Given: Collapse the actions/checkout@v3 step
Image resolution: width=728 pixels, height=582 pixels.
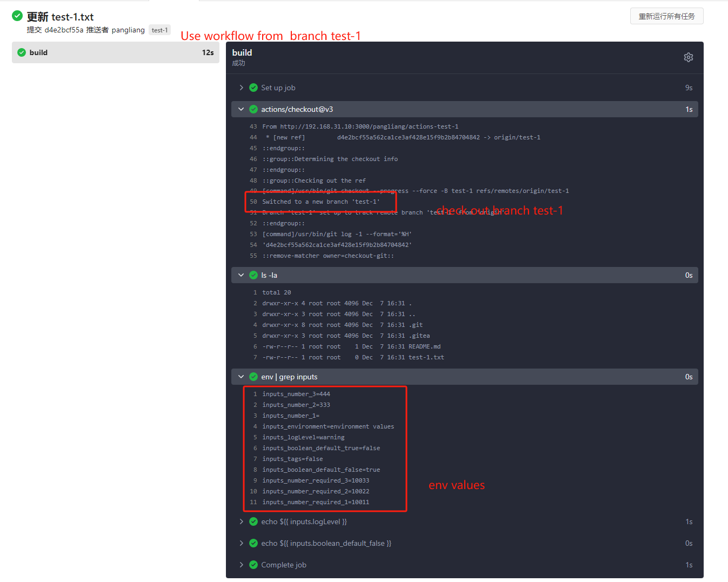Looking at the screenshot, I should tap(241, 109).
